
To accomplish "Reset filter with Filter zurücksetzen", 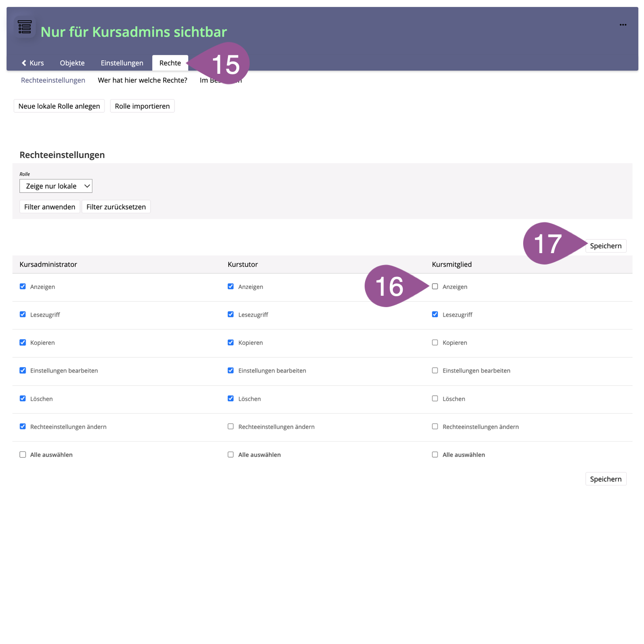I will pyautogui.click(x=116, y=207).
